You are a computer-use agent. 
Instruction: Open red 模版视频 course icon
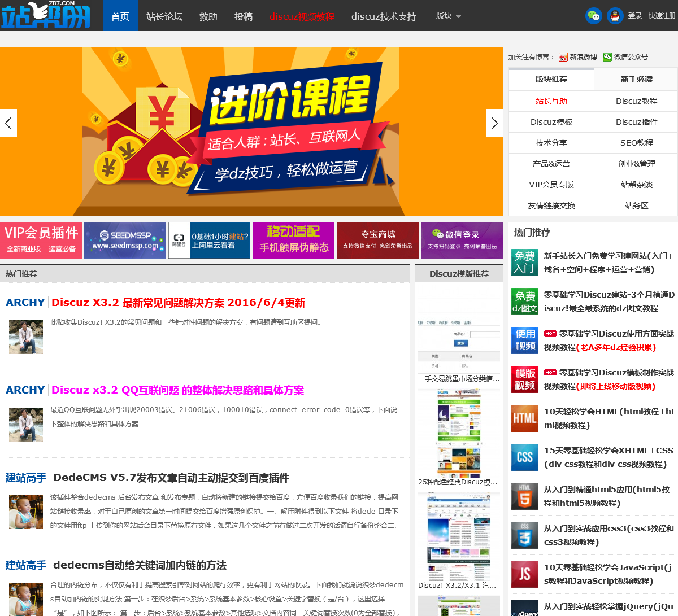[524, 379]
